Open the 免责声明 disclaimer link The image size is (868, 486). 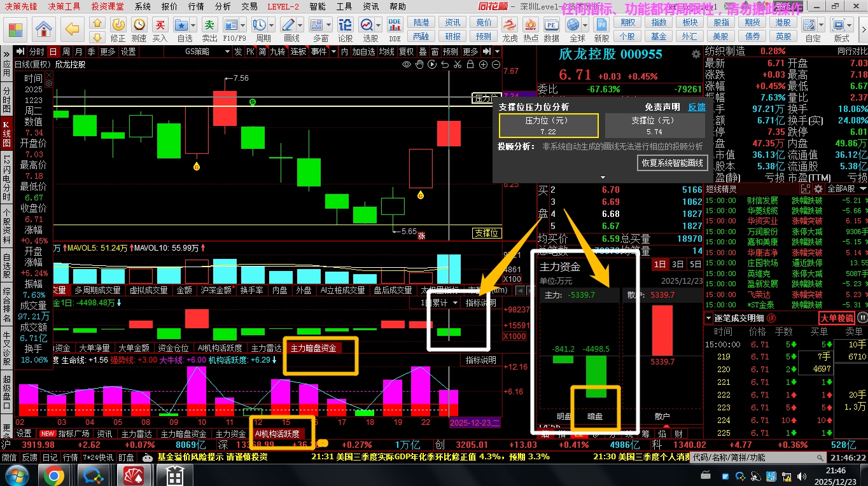pyautogui.click(x=662, y=107)
